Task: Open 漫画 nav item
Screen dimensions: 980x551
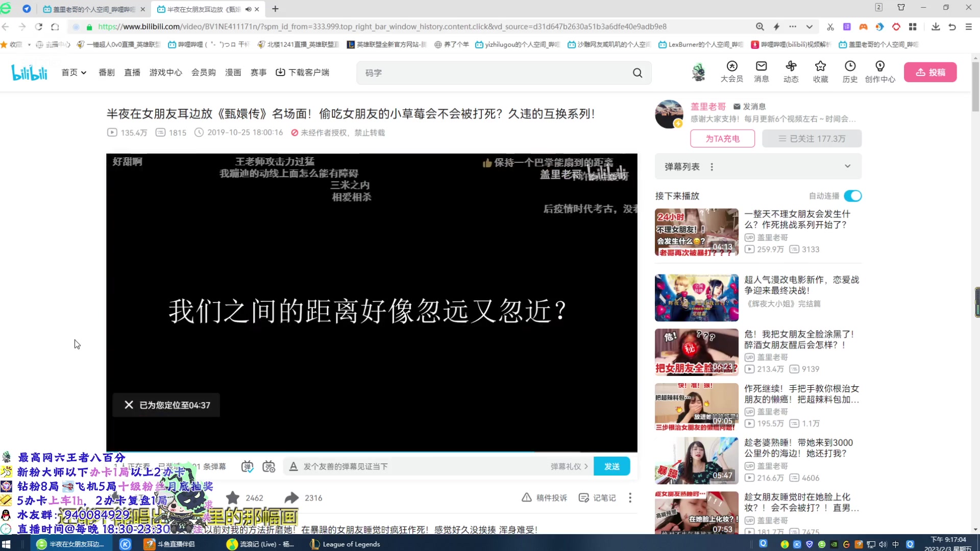Action: coord(233,72)
